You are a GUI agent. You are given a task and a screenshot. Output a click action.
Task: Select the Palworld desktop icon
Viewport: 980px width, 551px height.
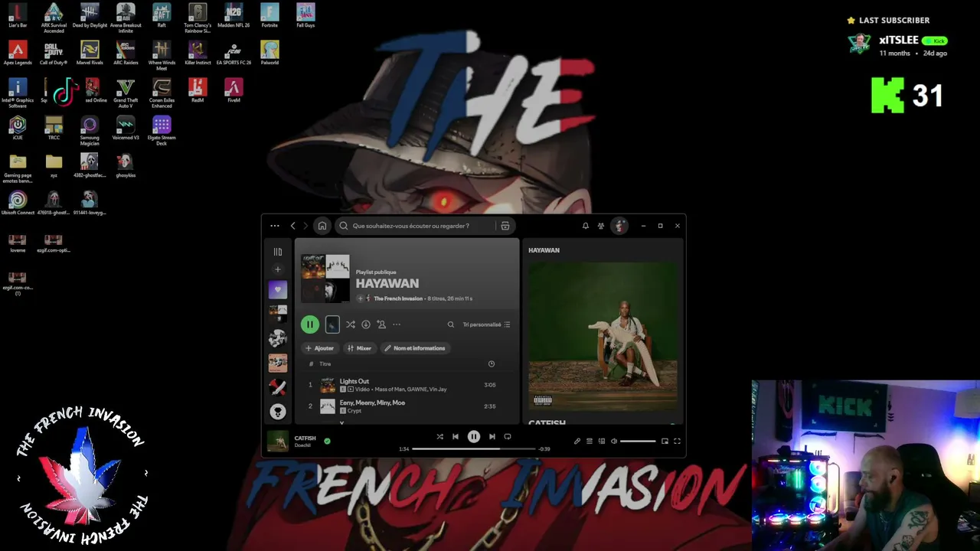click(x=269, y=54)
